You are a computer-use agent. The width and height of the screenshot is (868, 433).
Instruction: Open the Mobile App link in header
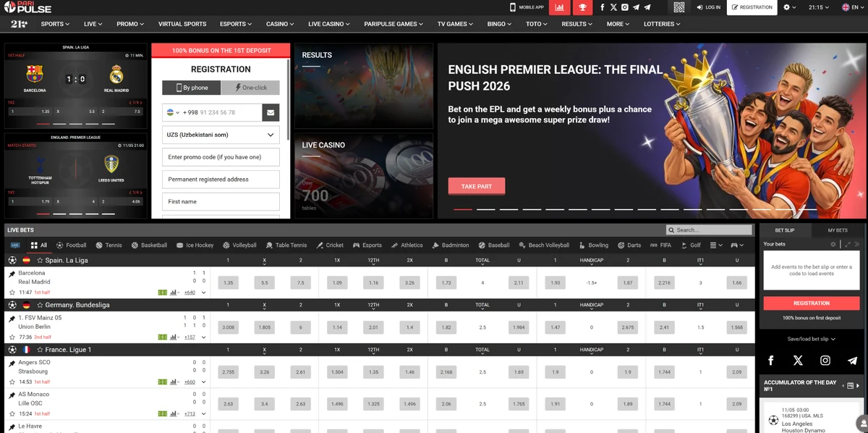pyautogui.click(x=527, y=7)
